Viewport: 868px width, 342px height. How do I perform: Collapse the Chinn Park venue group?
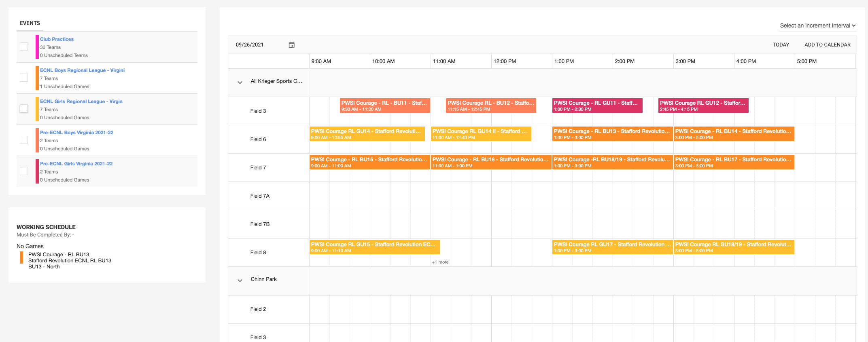240,281
